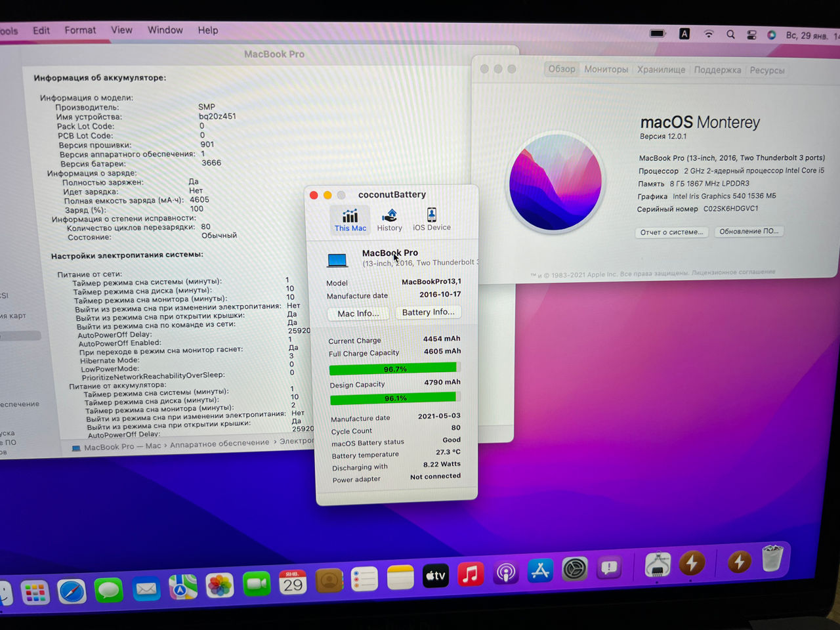Select the model value MacBookPro13,1

coord(431,282)
